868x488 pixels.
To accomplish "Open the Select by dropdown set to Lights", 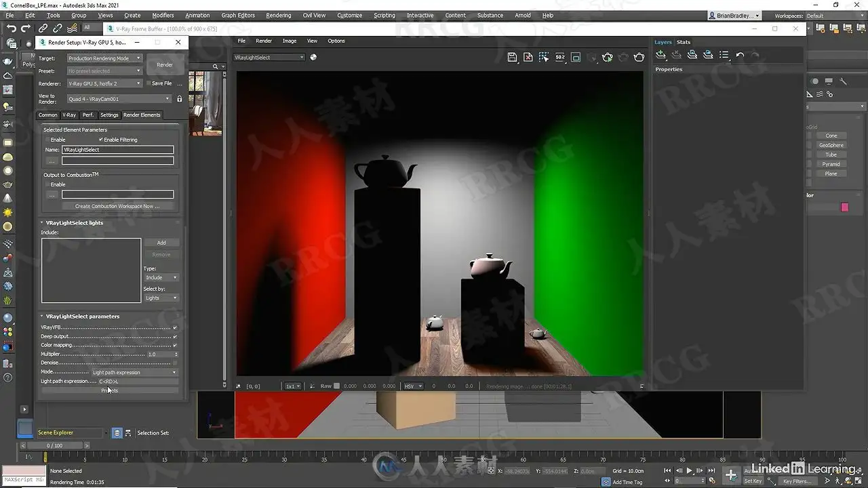I will tap(161, 298).
